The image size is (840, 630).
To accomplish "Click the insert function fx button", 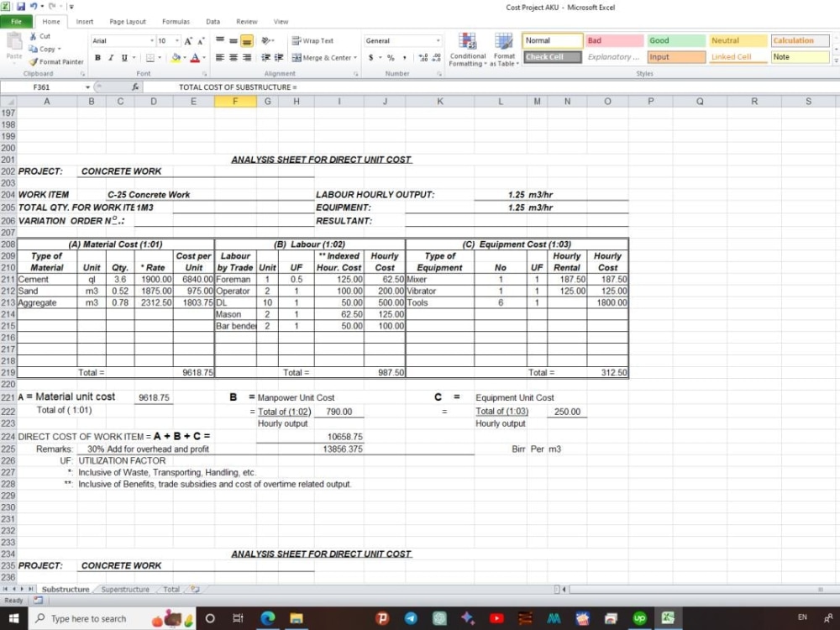I will pyautogui.click(x=135, y=87).
